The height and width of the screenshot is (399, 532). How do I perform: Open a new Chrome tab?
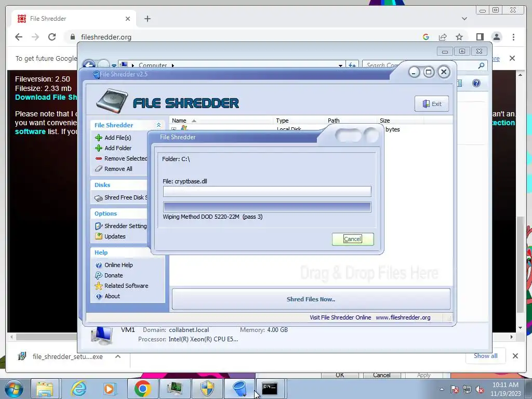(x=147, y=19)
